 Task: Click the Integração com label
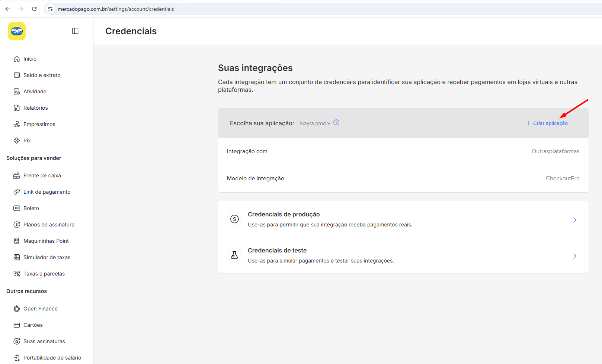point(247,151)
